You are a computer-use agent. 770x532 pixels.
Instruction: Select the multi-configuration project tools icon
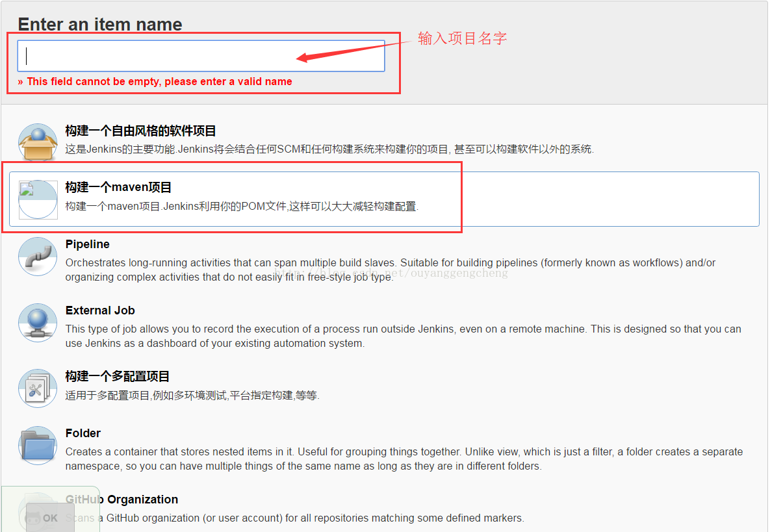tap(38, 388)
